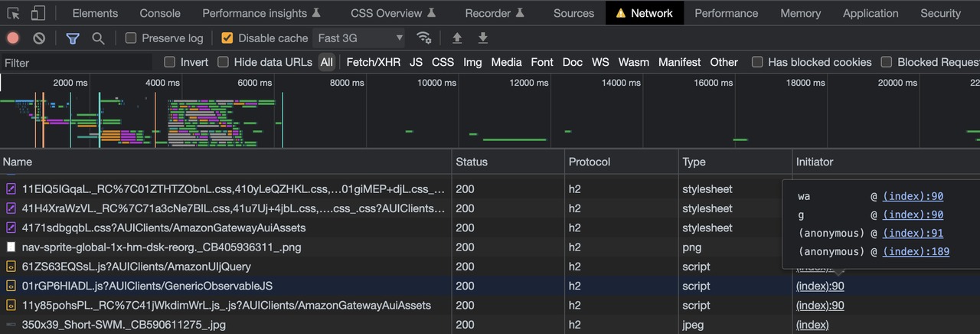
Task: Filter requests by CSS type
Action: [443, 62]
